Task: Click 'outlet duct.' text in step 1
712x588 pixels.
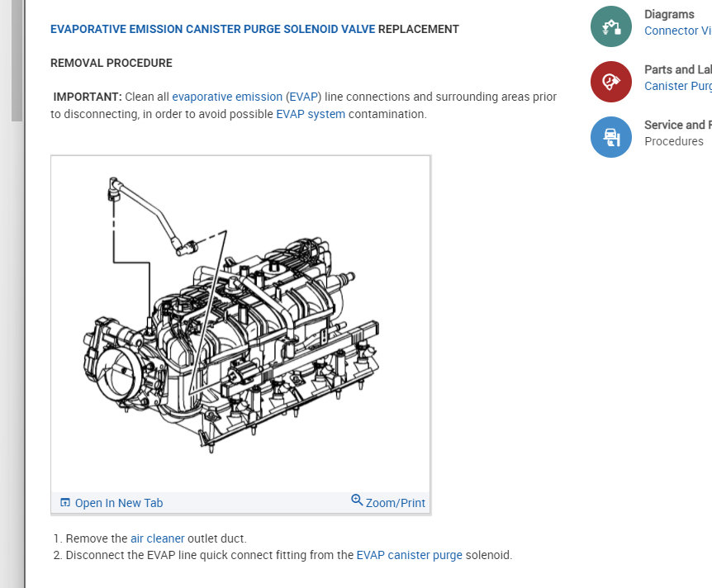Action: point(217,538)
